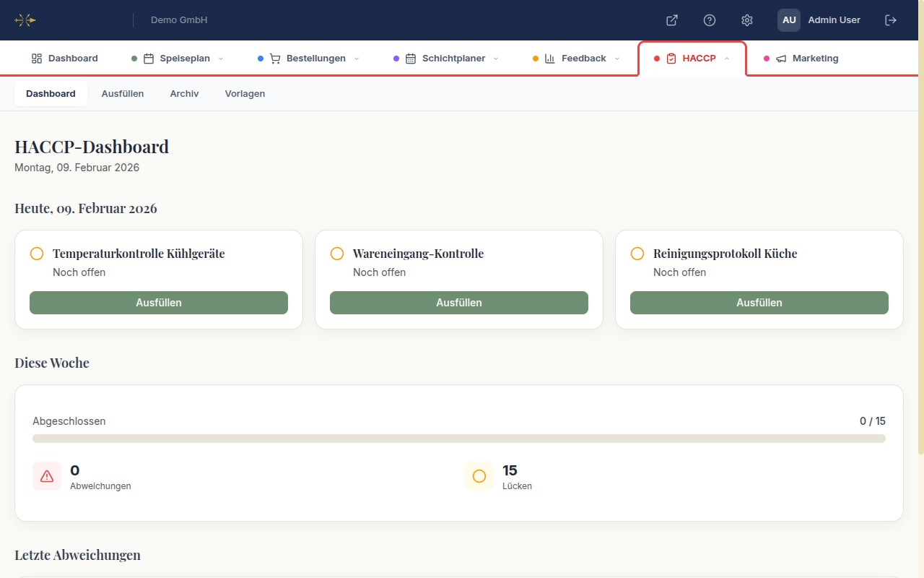Toggle status circle for Temperaturkontrolle Kühlgeräte

pos(37,254)
